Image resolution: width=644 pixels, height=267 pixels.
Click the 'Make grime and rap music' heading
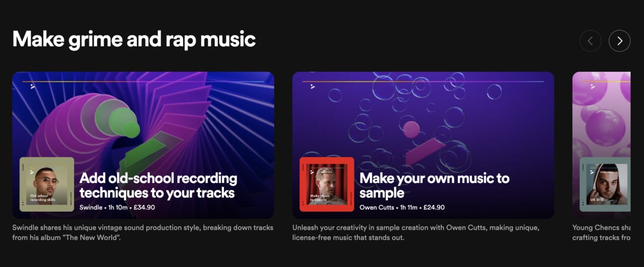point(134,39)
